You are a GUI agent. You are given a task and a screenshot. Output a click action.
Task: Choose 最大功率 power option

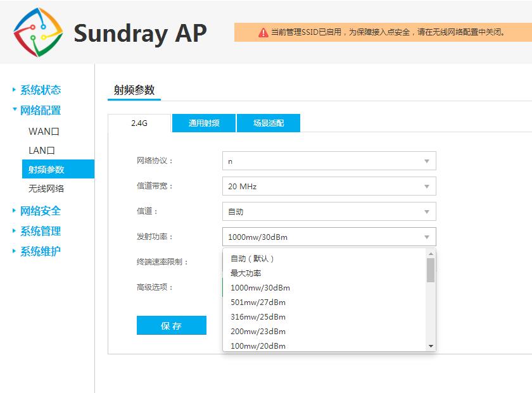[x=324, y=273]
